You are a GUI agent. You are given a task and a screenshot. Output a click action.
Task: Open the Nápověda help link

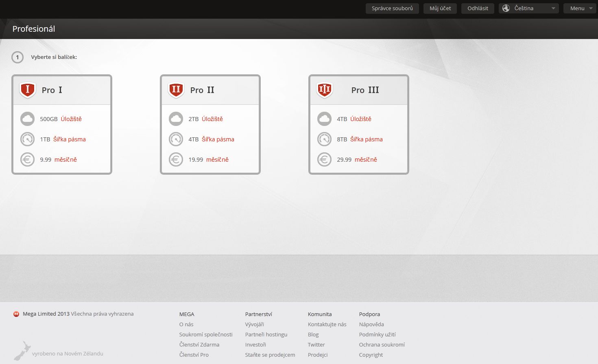click(371, 324)
